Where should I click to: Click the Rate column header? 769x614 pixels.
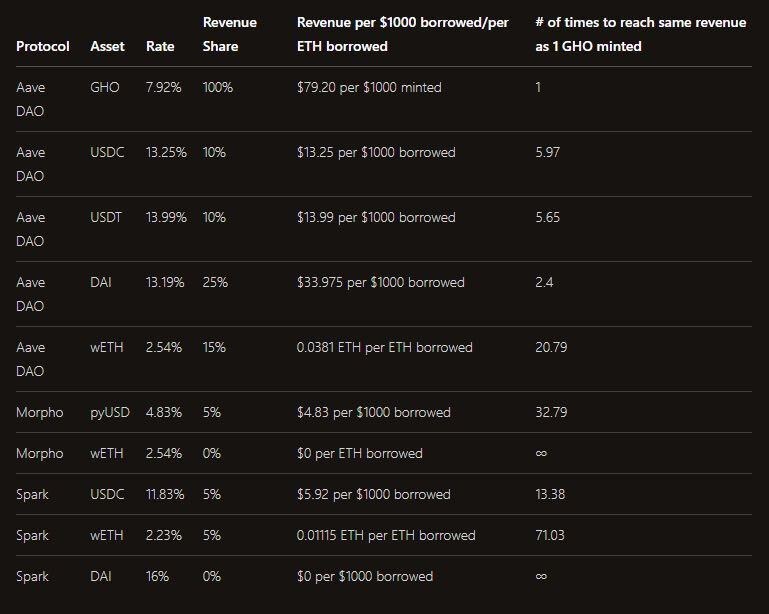[x=160, y=47]
